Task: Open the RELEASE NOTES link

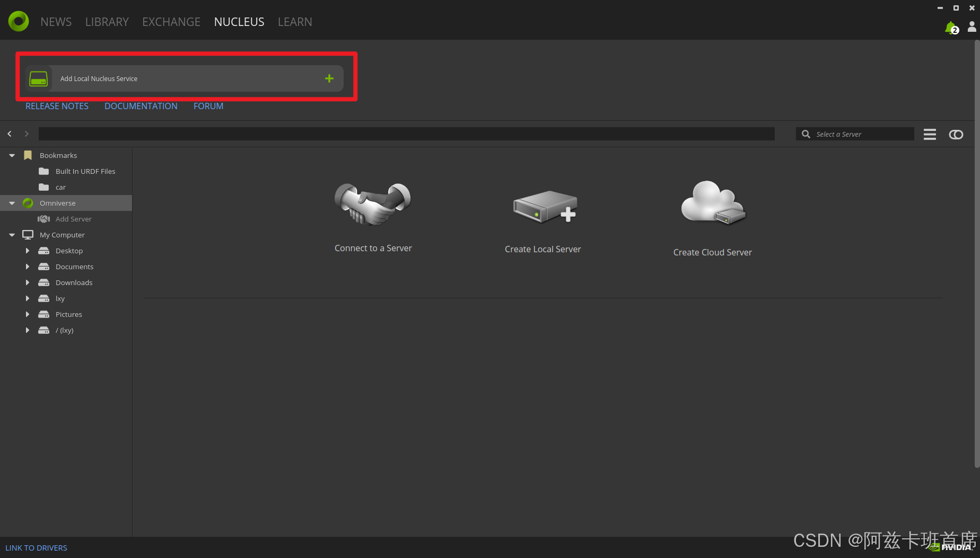Action: pyautogui.click(x=57, y=106)
